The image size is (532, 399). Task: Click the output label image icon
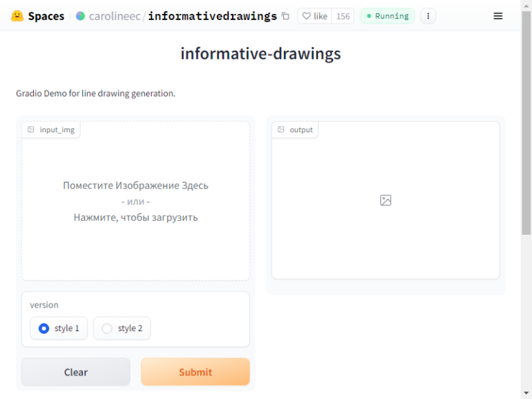coord(281,130)
